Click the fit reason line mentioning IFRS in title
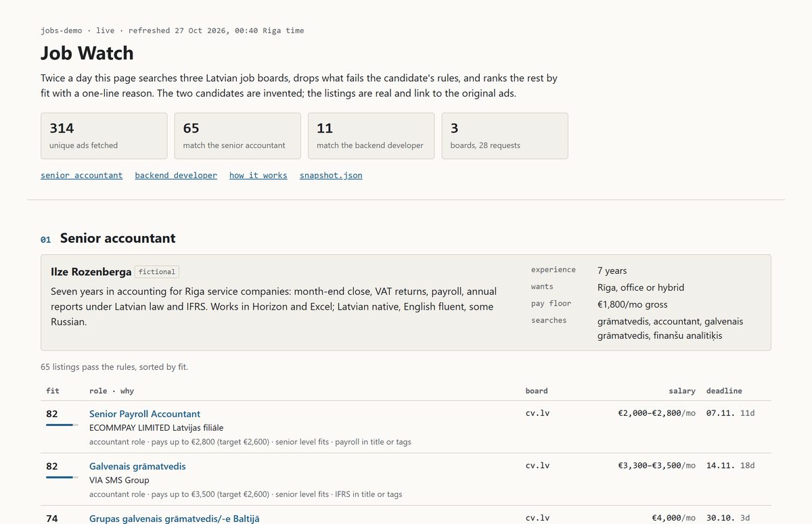The height and width of the screenshot is (524, 812). [246, 494]
